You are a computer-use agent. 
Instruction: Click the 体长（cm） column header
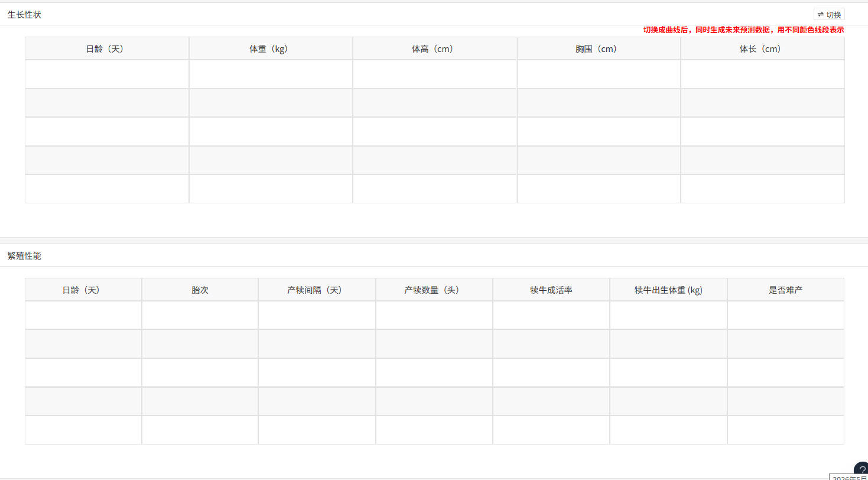pyautogui.click(x=762, y=49)
